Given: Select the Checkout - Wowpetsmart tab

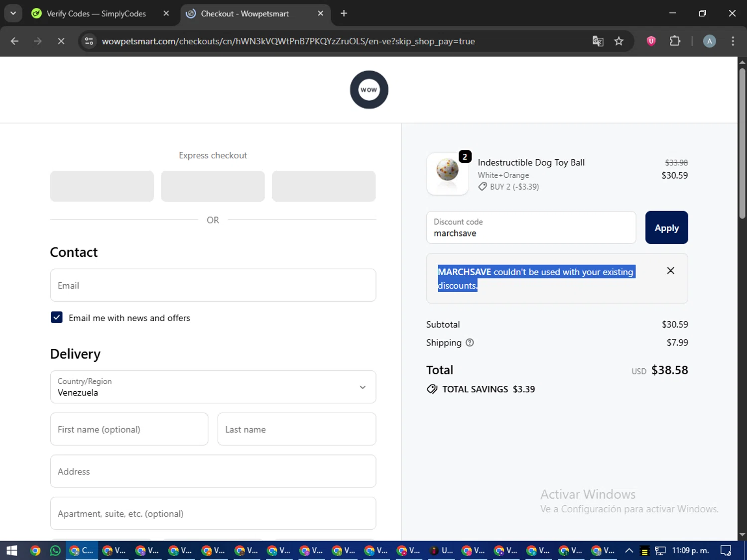Looking at the screenshot, I should (x=245, y=13).
